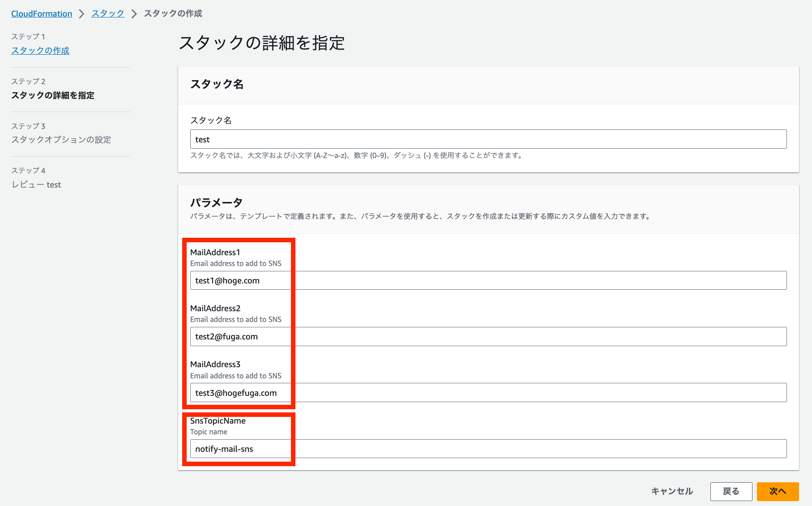This screenshot has height=506, width=812.
Task: Click ステップ 3 スタックオプションの設定 label
Action: click(x=61, y=140)
